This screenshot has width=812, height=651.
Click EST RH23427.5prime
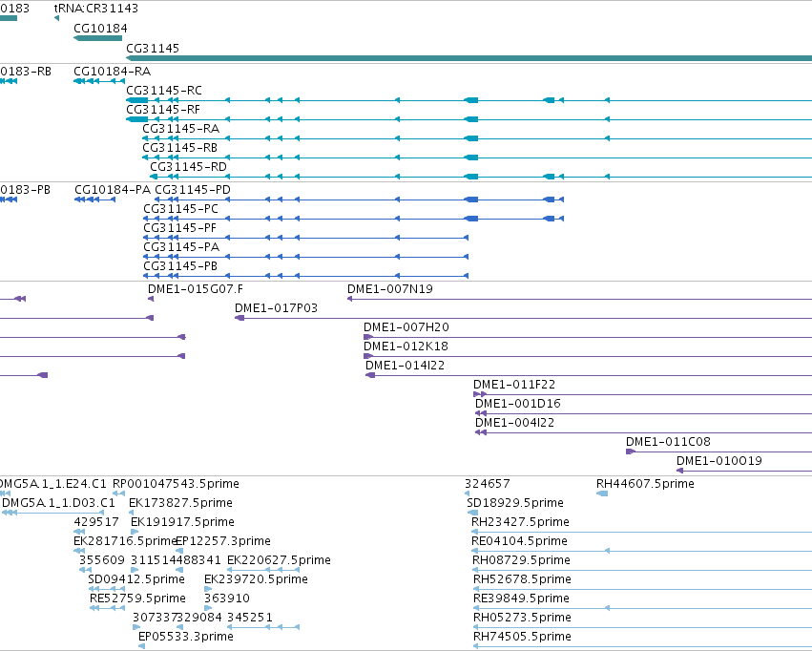tap(520, 522)
